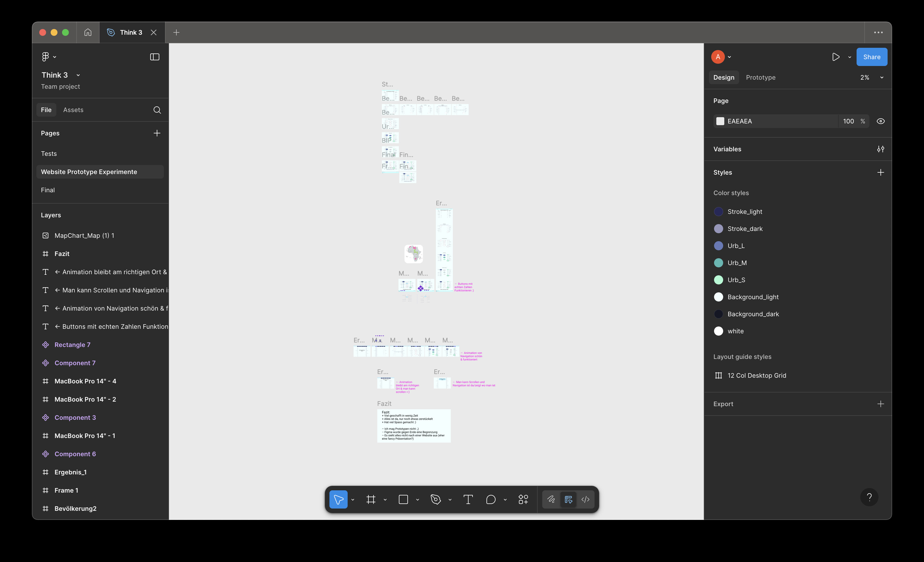Open search in the file panel
The height and width of the screenshot is (562, 924).
[x=157, y=110]
